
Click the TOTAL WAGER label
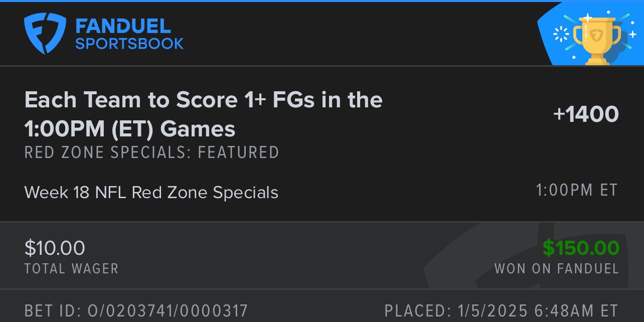[x=71, y=268]
